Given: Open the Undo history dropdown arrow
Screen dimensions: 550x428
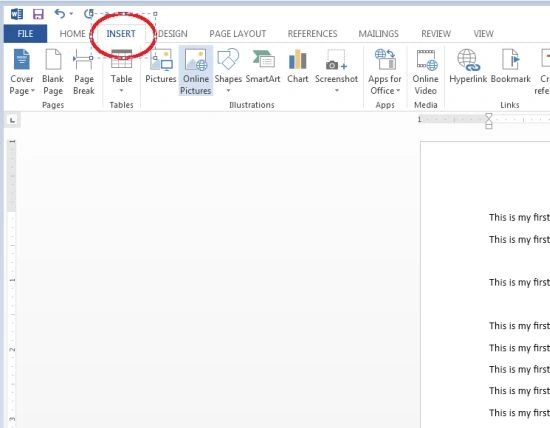Looking at the screenshot, I should 71,14.
